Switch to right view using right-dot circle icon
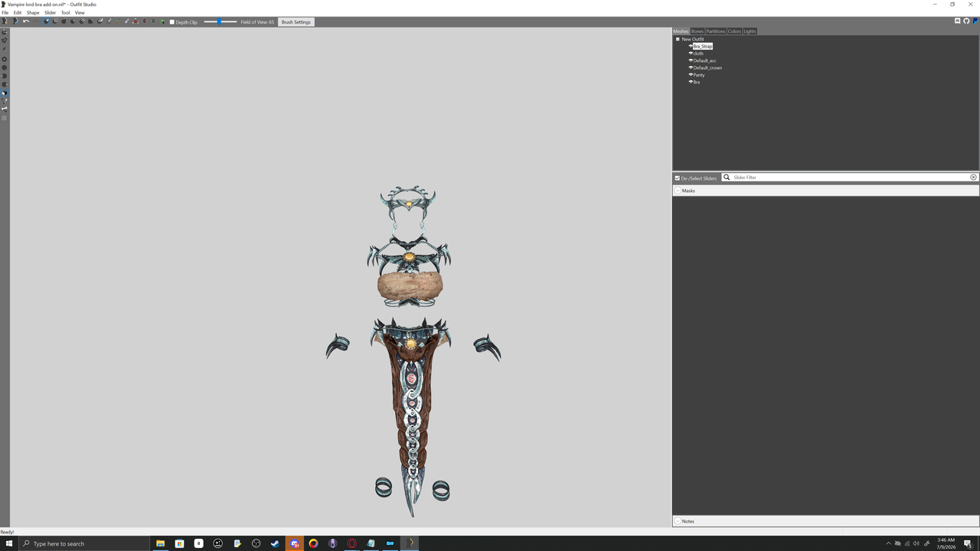 point(5,84)
